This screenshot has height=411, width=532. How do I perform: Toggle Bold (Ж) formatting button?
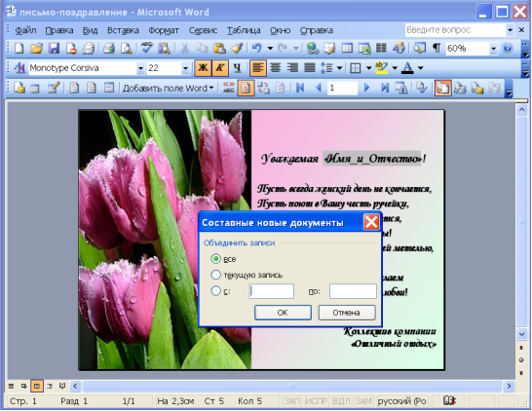tap(203, 68)
